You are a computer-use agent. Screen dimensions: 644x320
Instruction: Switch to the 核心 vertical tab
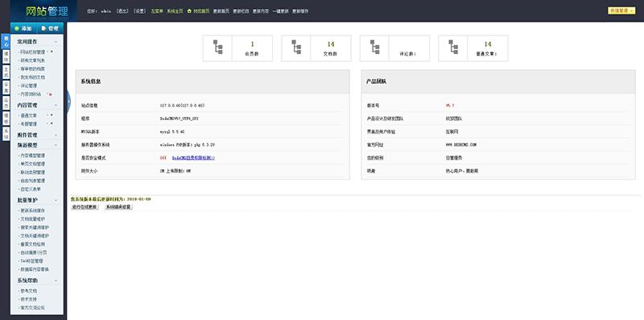click(6, 42)
